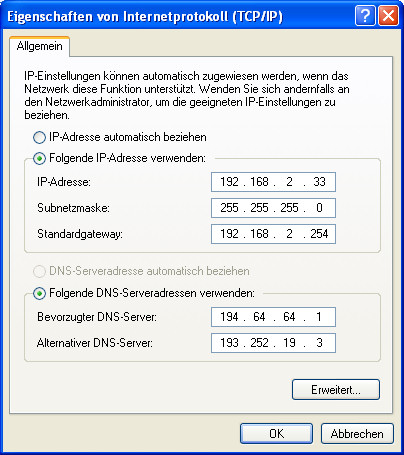Click the Alternativer DNS-Server field

tap(273, 343)
